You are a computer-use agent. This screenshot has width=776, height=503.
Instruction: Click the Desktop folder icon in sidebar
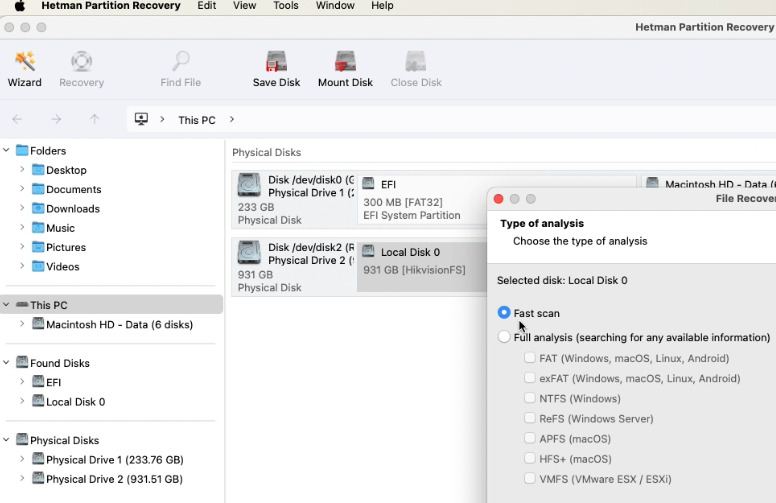coord(38,170)
